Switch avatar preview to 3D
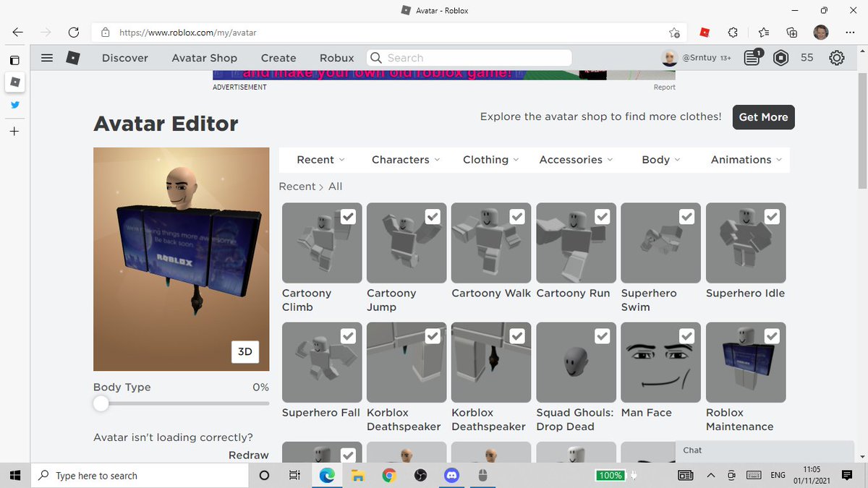 (245, 351)
